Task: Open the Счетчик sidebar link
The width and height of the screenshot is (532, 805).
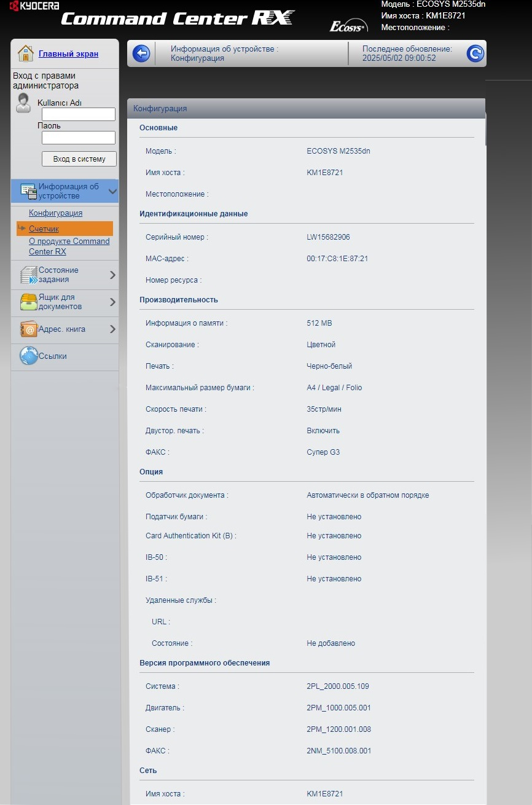Action: 44,229
